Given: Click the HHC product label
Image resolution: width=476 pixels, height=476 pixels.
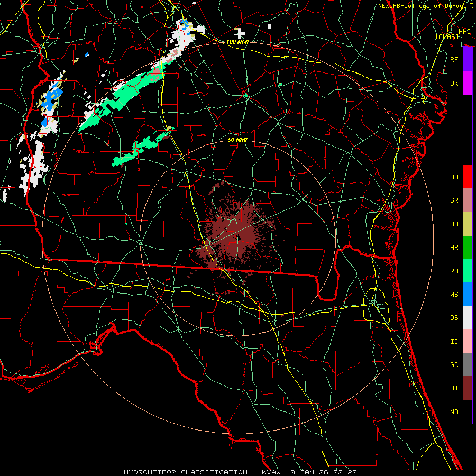Looking at the screenshot, I should point(464,32).
